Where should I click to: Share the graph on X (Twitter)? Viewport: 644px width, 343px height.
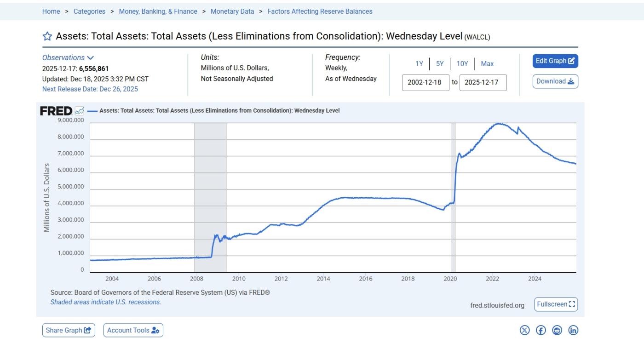pyautogui.click(x=524, y=330)
